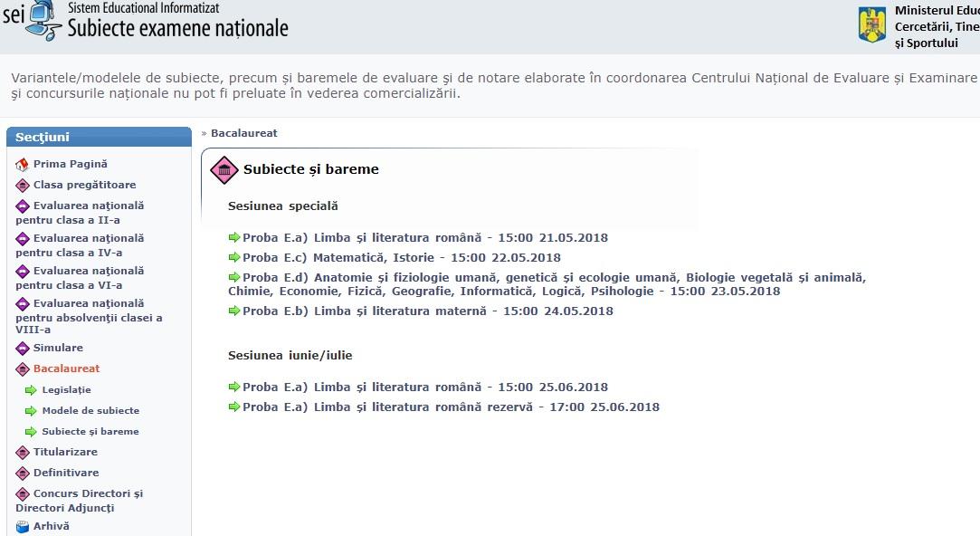980x536 pixels.
Task: Click the Ministry coat of arms emblem
Action: click(871, 24)
